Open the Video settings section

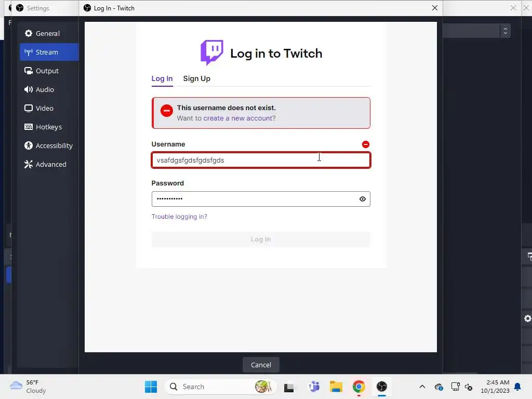point(49,108)
